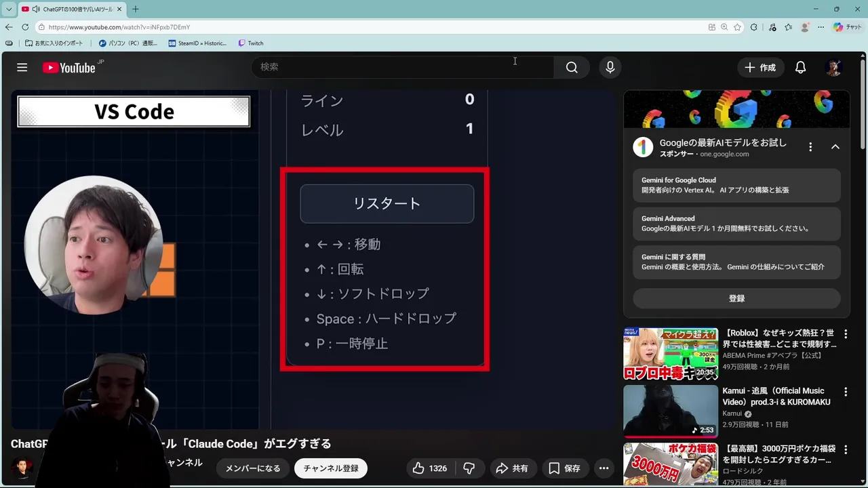Click the チャンネル登録 subscribe button
The width and height of the screenshot is (868, 488).
coord(331,468)
